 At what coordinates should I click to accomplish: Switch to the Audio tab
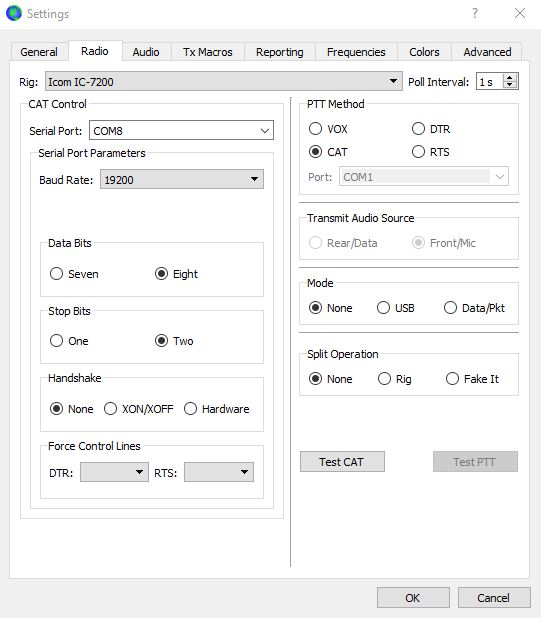coord(146,52)
